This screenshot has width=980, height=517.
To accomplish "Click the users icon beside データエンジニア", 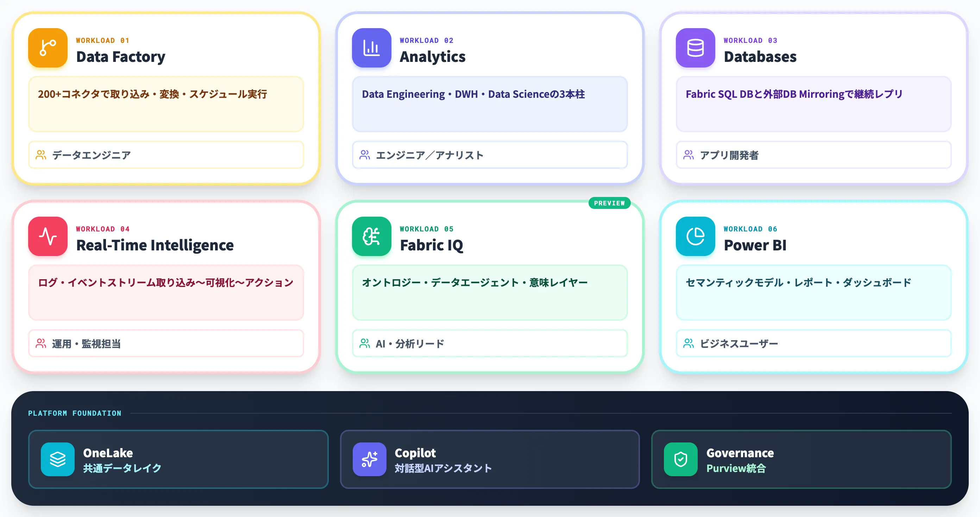I will 41,155.
